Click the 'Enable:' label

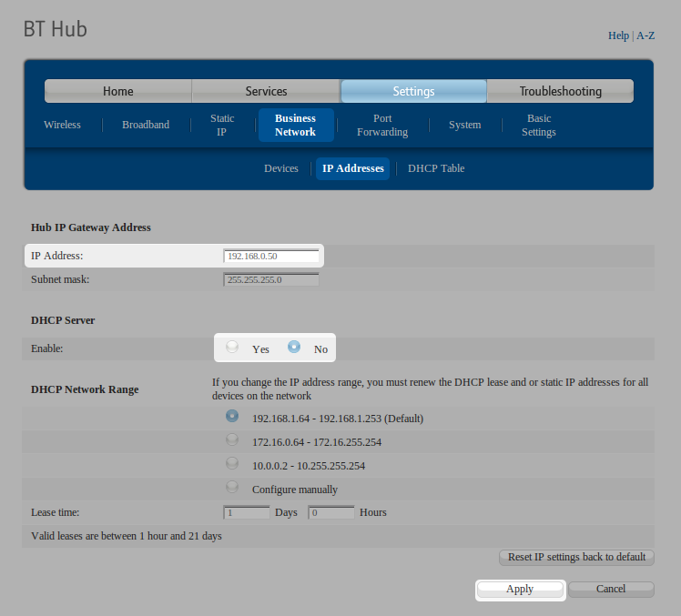[x=47, y=348]
